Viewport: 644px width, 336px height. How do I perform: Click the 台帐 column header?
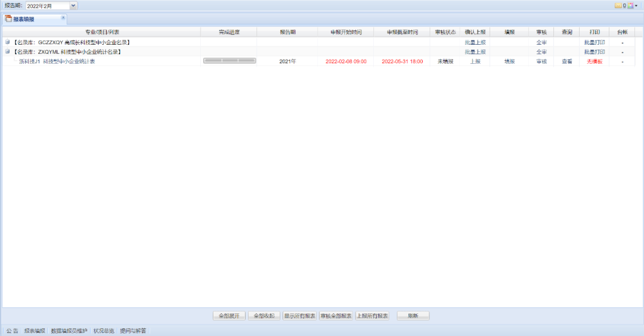tap(622, 32)
